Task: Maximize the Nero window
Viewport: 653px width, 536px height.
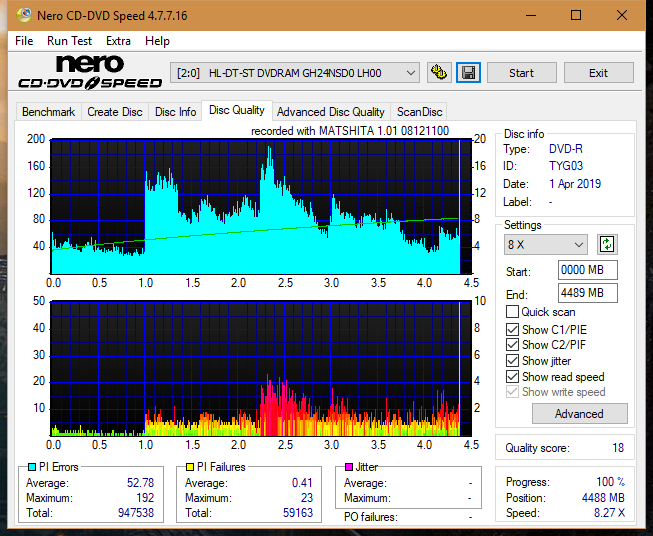Action: (x=576, y=15)
